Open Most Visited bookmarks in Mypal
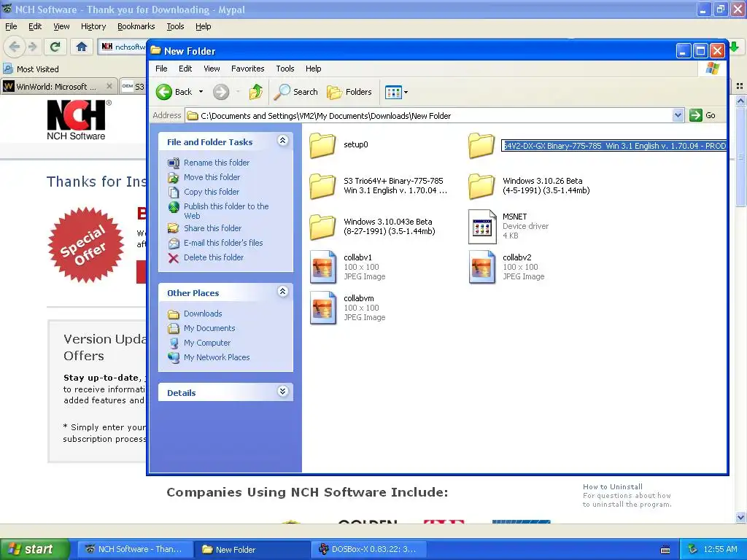The width and height of the screenshot is (747, 560). tap(31, 69)
